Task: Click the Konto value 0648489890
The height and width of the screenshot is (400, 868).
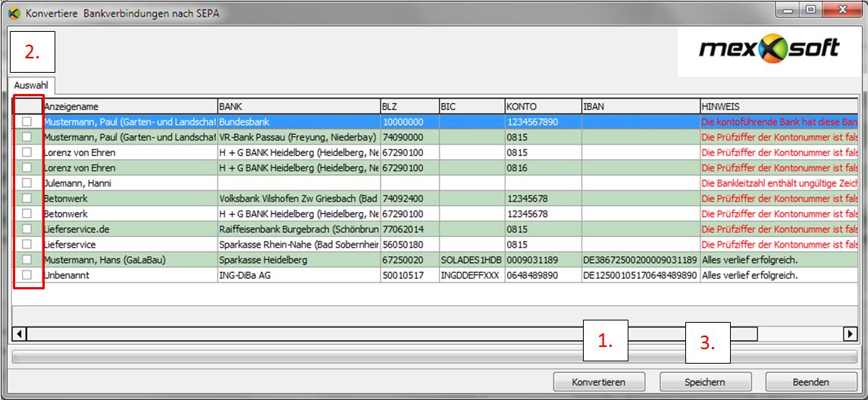Action: pyautogui.click(x=543, y=275)
